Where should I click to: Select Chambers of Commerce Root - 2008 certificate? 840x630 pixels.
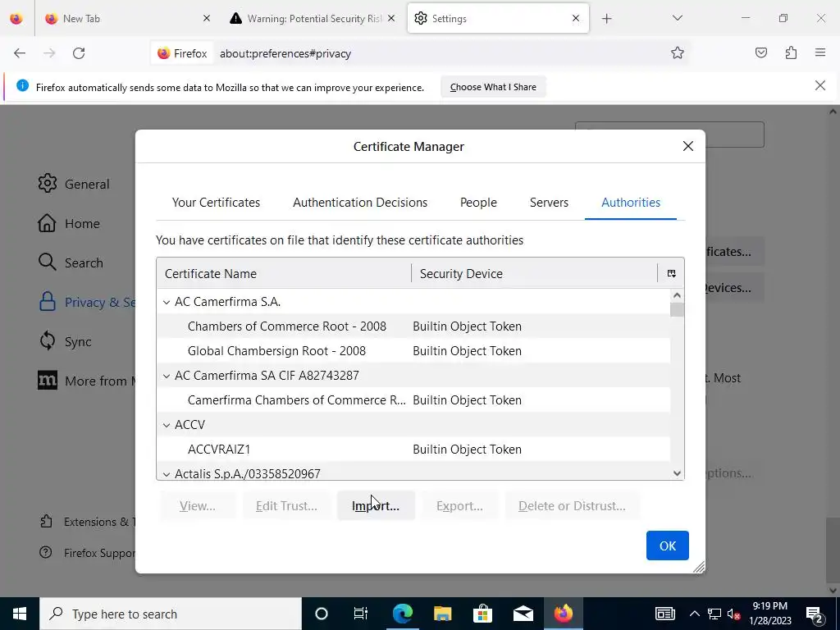click(x=413, y=326)
